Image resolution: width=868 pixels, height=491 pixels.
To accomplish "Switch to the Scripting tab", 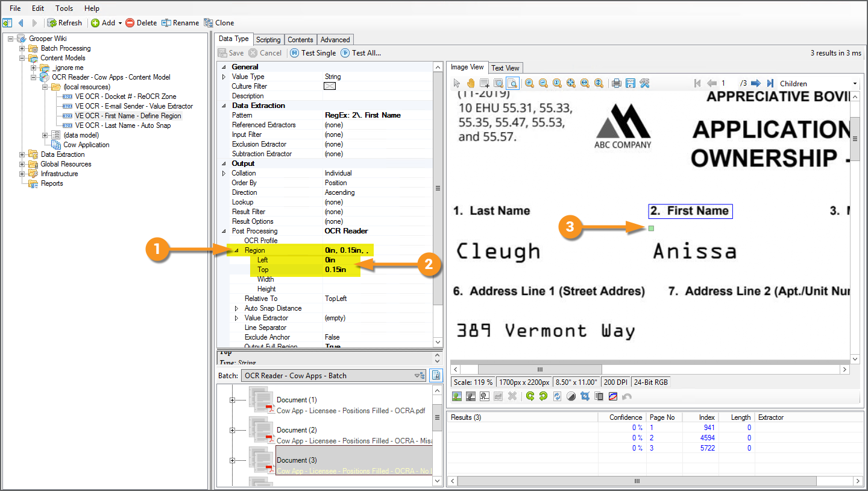I will click(x=268, y=40).
